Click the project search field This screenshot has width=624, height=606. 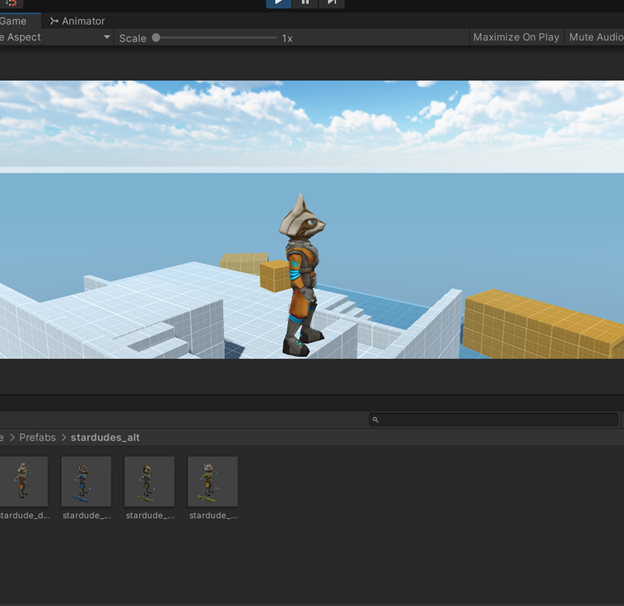pos(493,419)
